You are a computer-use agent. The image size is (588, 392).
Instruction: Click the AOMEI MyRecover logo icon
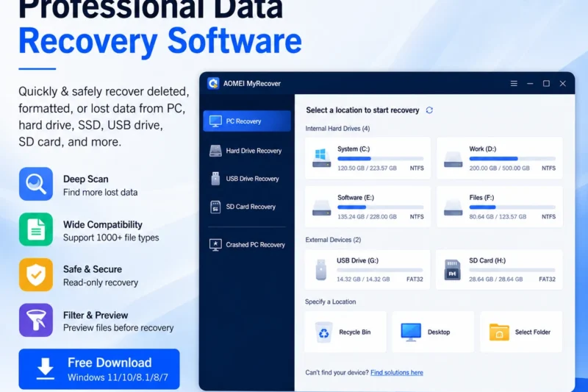coord(213,83)
